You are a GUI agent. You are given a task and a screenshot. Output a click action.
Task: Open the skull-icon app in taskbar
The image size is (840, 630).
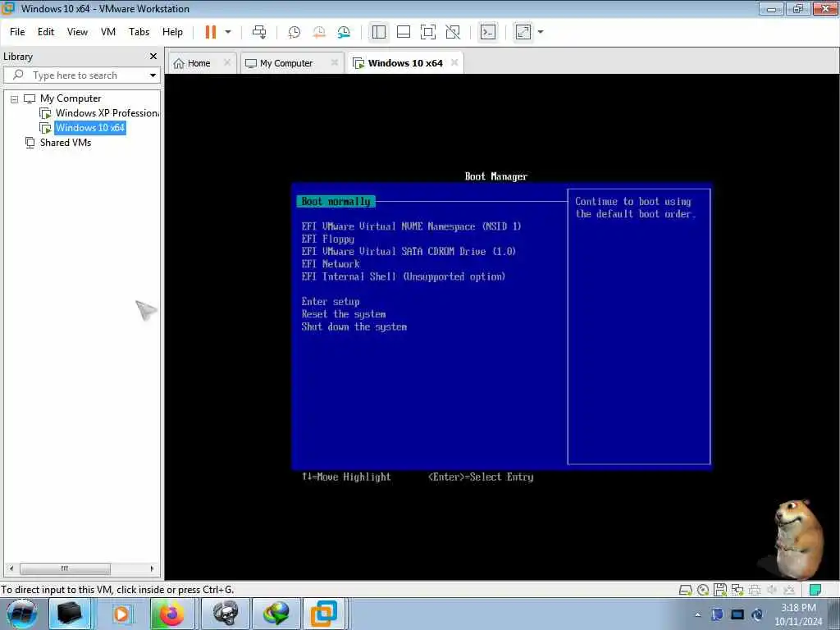pos(225,614)
